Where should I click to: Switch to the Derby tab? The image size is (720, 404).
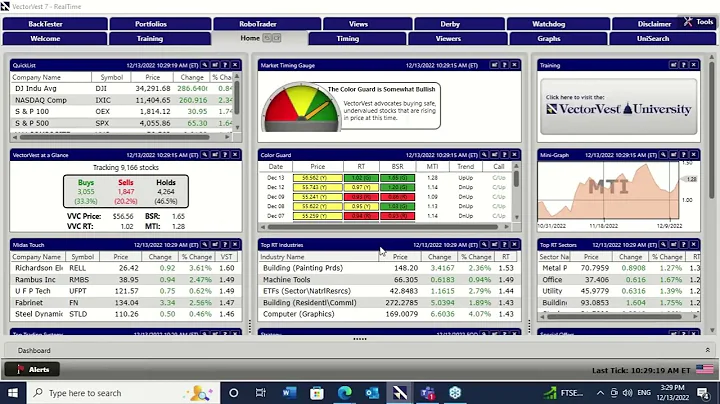[x=459, y=24]
